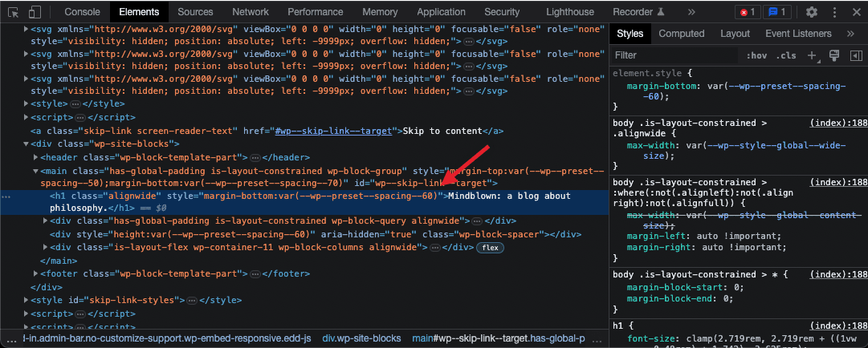This screenshot has height=348, width=868.
Task: Toggle the rendering emulations paintbrush icon
Action: pyautogui.click(x=834, y=55)
